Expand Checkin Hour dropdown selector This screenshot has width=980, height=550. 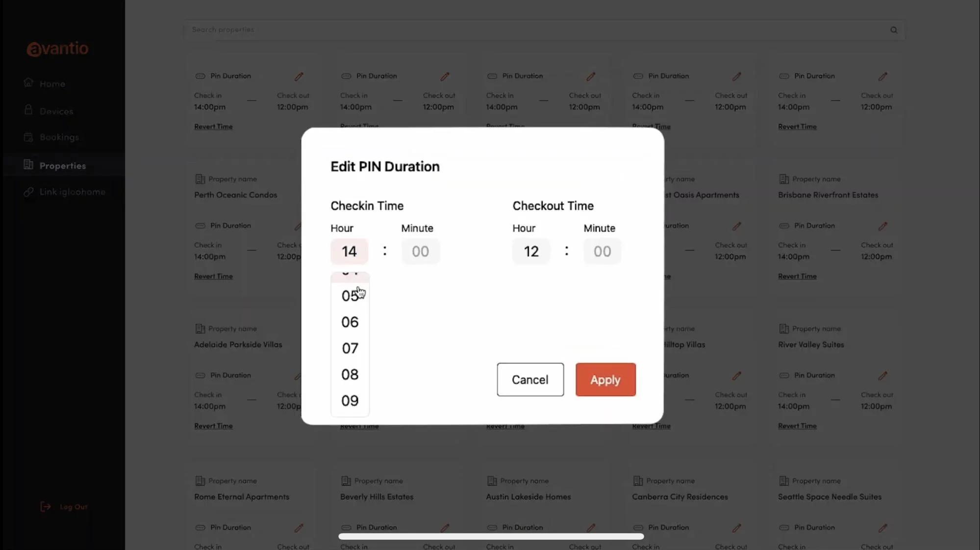point(350,251)
